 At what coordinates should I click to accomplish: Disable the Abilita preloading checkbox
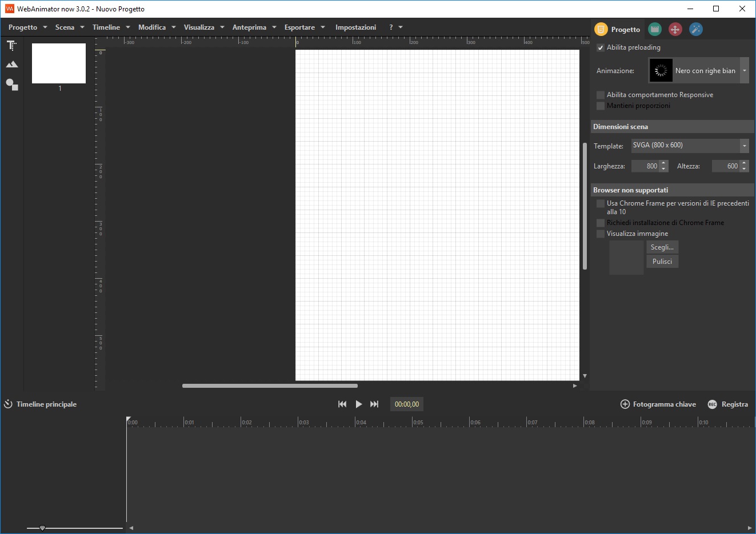(x=601, y=48)
